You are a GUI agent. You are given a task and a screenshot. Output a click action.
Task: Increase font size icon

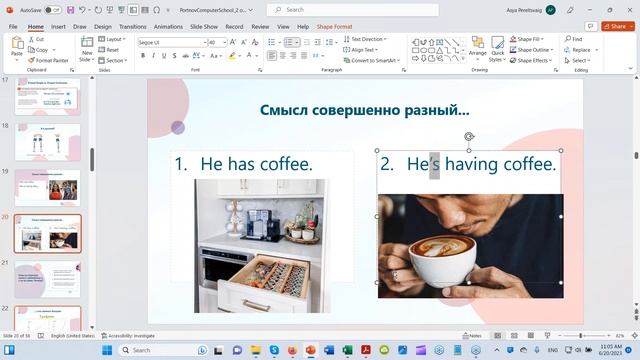[233, 42]
